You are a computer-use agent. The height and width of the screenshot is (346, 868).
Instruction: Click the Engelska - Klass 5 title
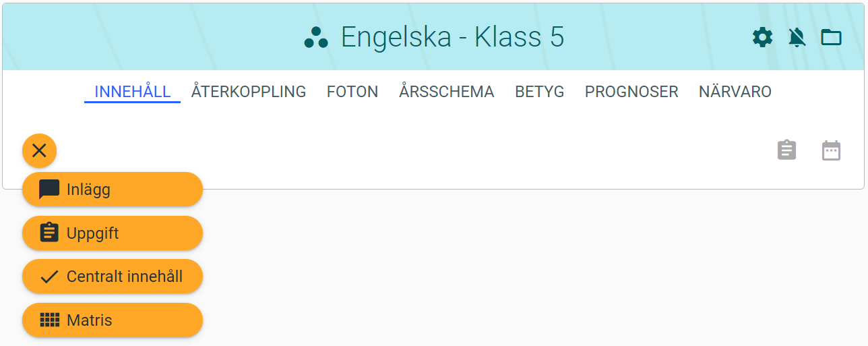[452, 37]
